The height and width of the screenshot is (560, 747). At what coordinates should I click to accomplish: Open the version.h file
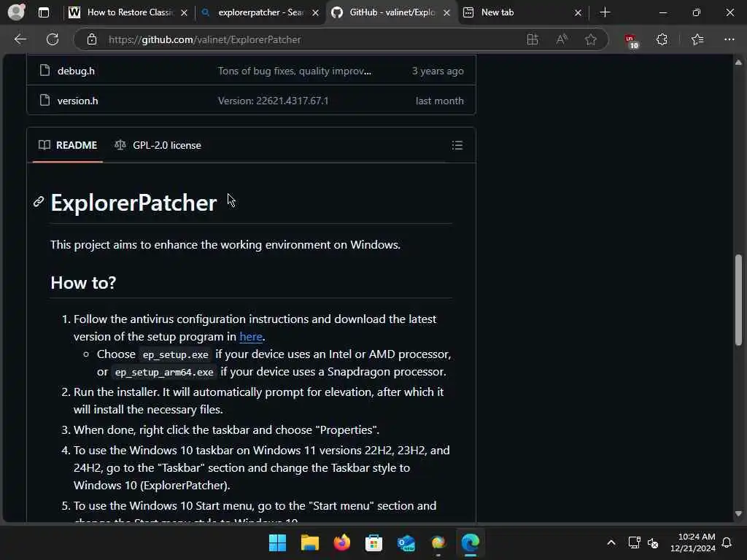point(77,101)
